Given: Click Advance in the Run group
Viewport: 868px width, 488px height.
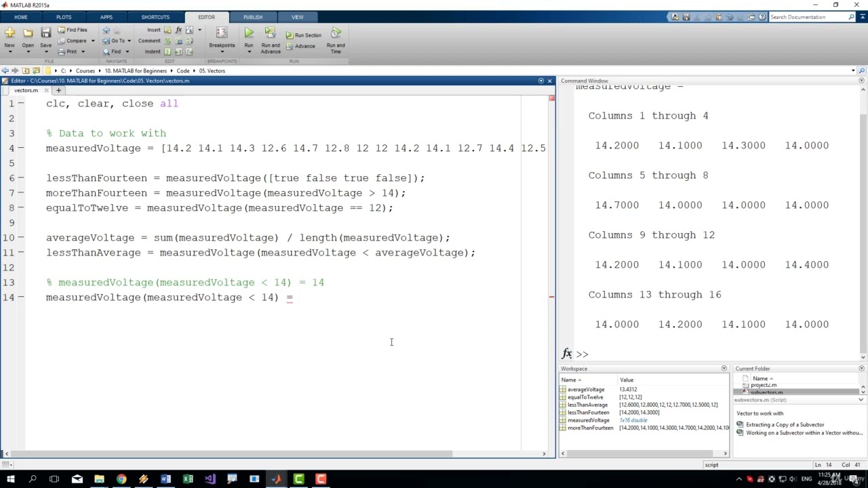Looking at the screenshot, I should click(x=300, y=46).
